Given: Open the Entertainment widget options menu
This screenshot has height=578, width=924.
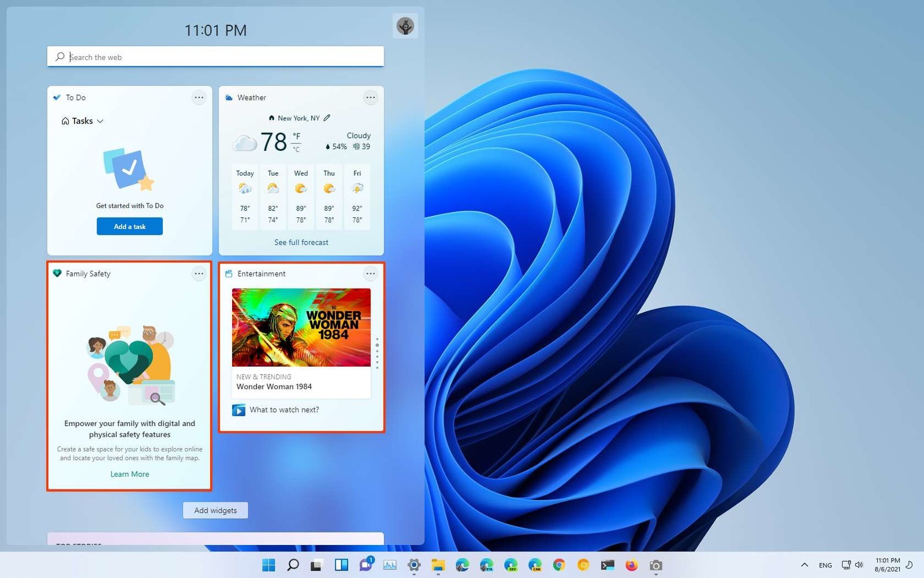Looking at the screenshot, I should click(370, 274).
